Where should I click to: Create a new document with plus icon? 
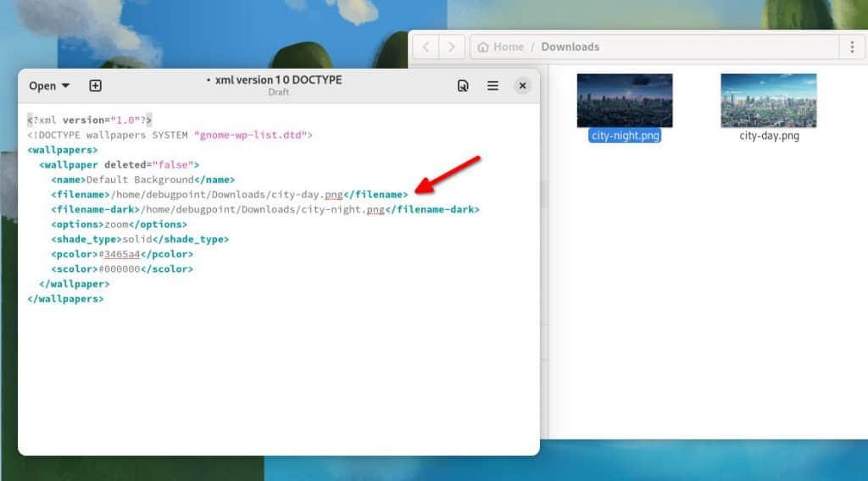95,86
